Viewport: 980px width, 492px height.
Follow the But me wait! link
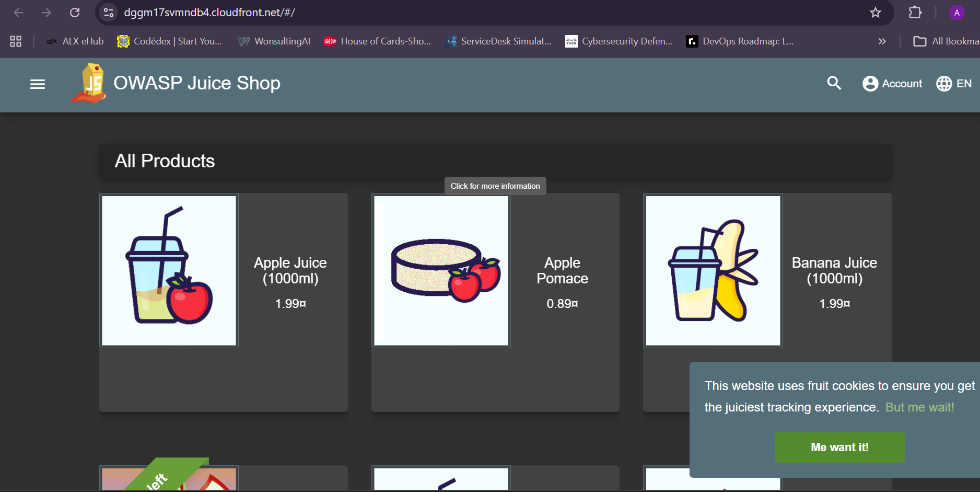point(920,407)
